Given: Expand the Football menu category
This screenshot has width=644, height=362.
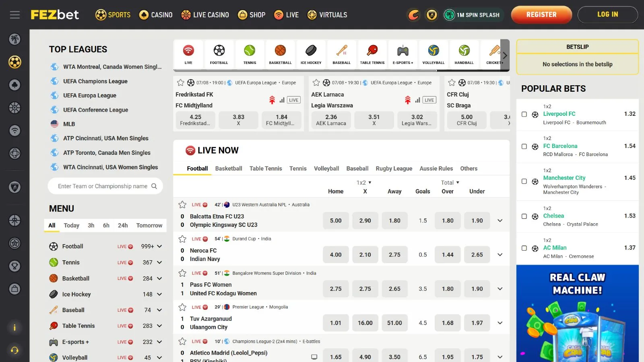Looking at the screenshot, I should pos(159,246).
